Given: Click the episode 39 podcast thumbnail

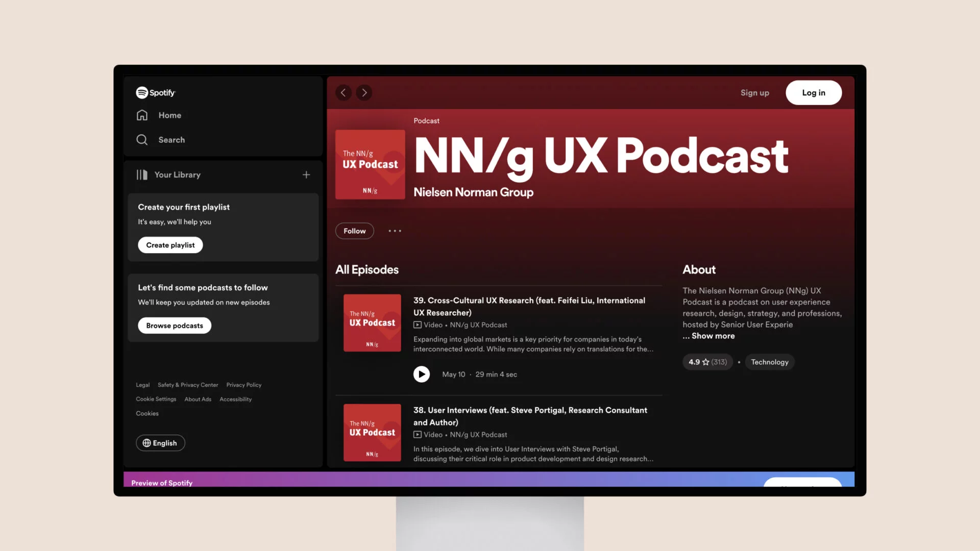Looking at the screenshot, I should tap(372, 322).
